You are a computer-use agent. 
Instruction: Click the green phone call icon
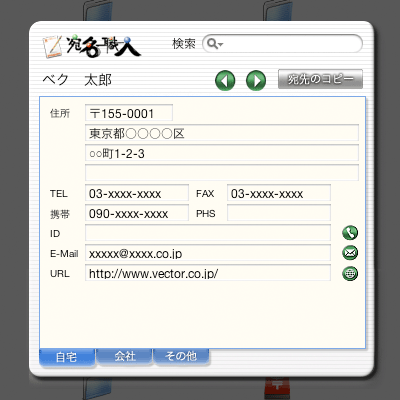click(350, 233)
